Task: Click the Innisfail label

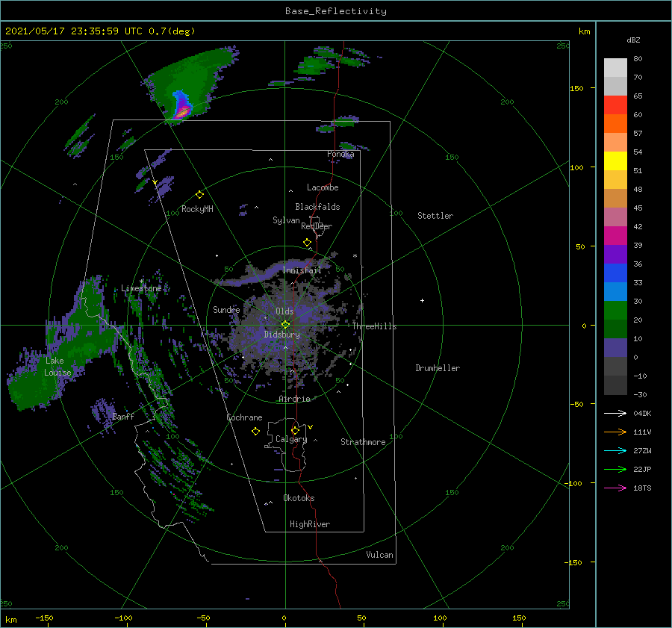Action: click(x=302, y=270)
